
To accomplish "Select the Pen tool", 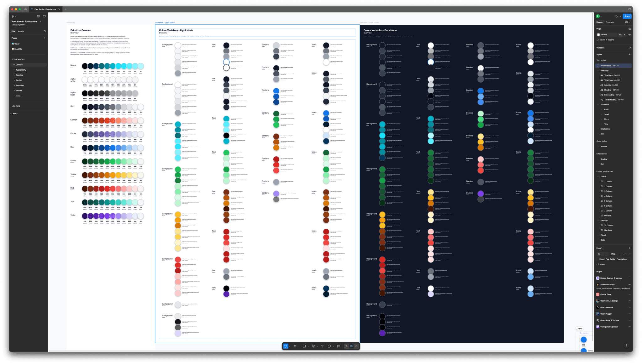I will [313, 346].
